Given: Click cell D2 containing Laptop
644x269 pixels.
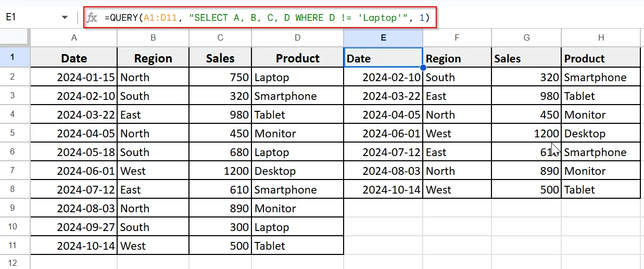Looking at the screenshot, I should click(x=297, y=77).
